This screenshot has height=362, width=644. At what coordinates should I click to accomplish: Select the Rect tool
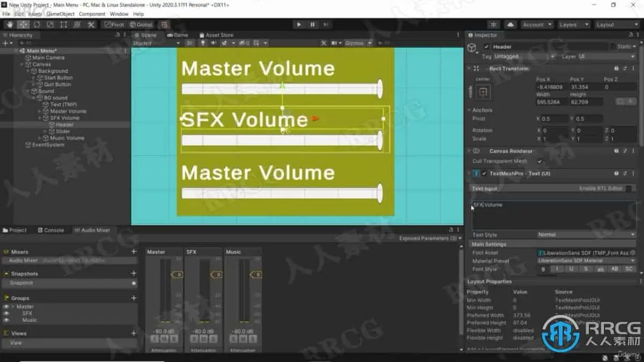click(63, 25)
